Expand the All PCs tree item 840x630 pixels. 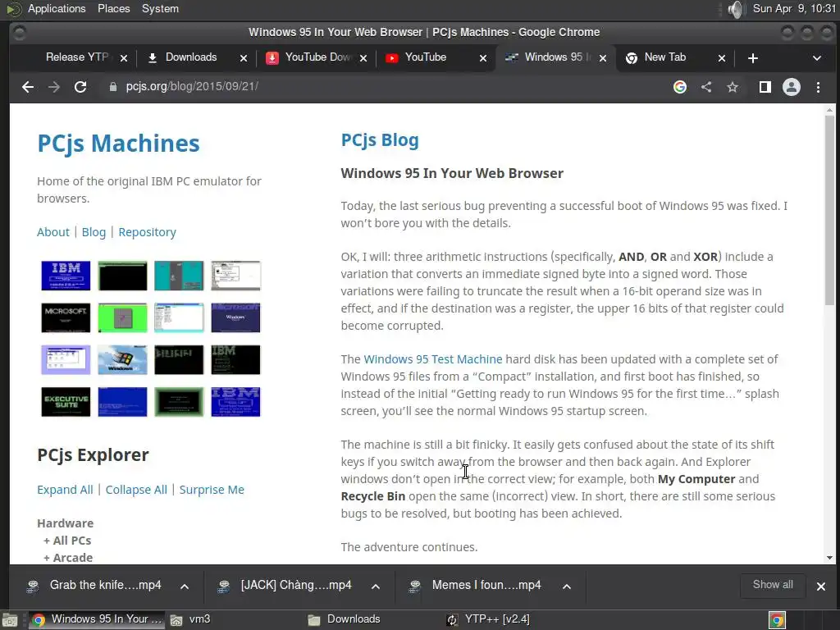67,541
